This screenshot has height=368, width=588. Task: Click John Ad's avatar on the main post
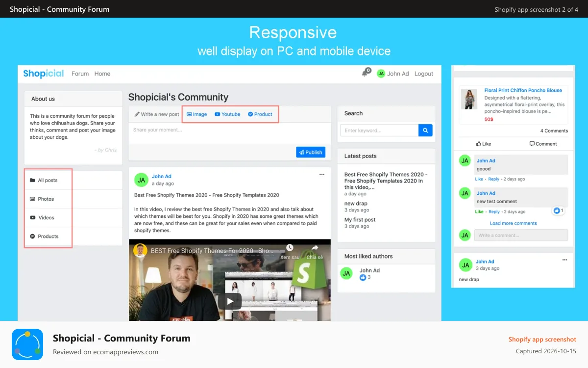tap(141, 180)
